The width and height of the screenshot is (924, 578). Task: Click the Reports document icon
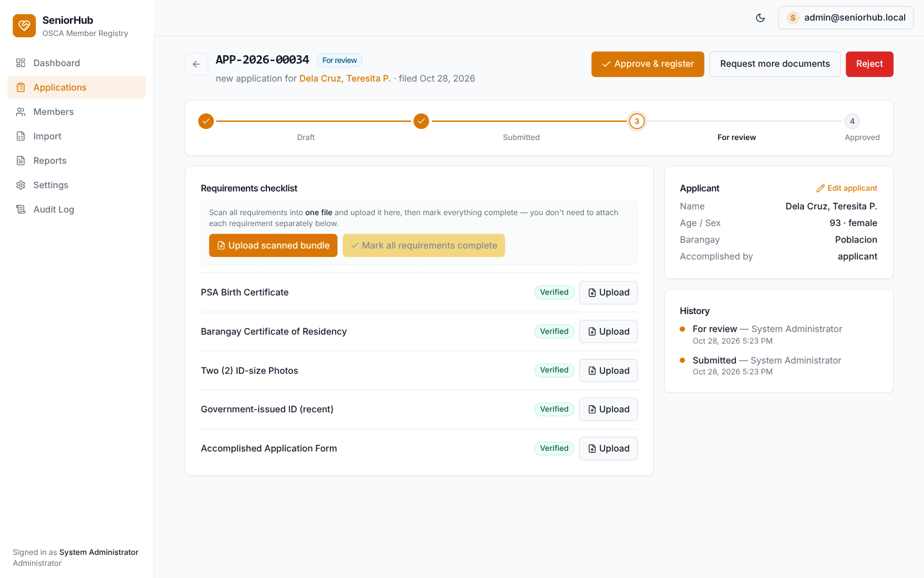pos(21,161)
